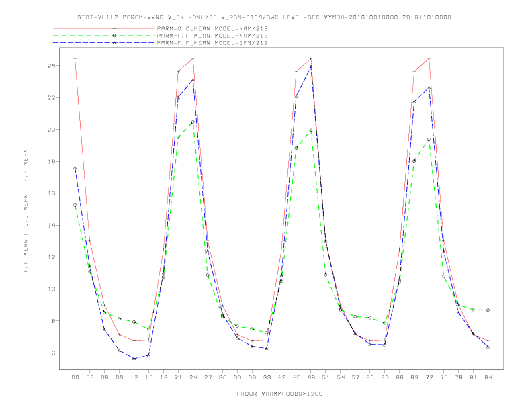Click x-axis tick label 57

point(355,377)
